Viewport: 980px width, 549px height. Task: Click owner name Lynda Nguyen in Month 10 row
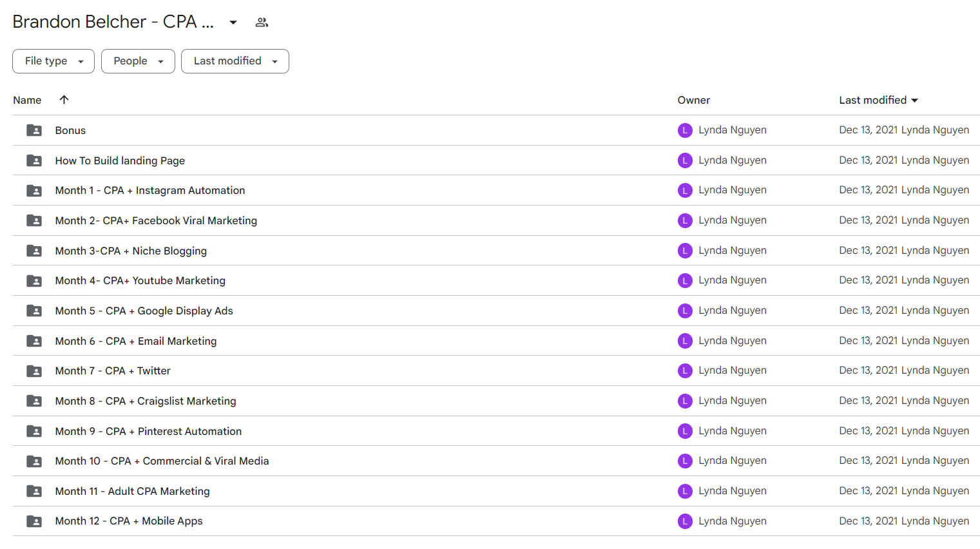pos(733,461)
